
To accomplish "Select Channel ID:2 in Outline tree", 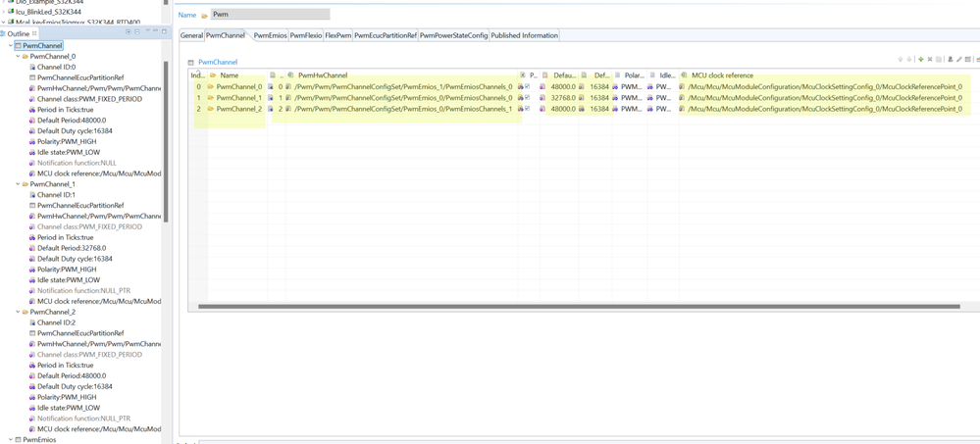I will 56,322.
